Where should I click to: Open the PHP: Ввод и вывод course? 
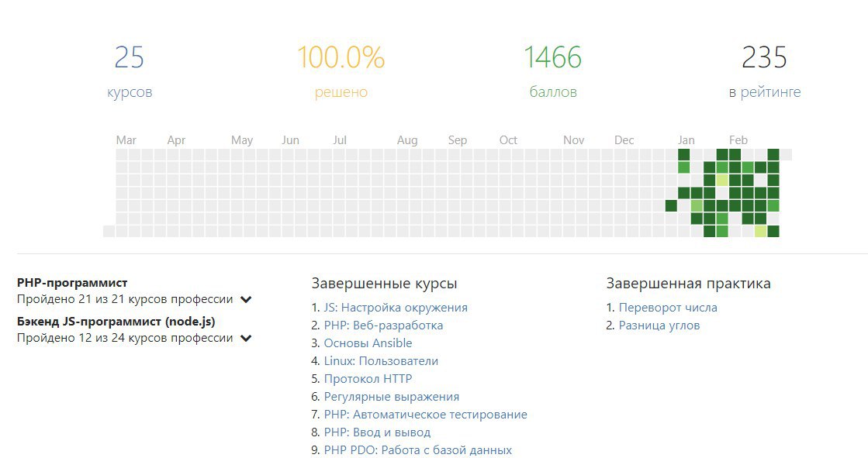pyautogui.click(x=377, y=432)
